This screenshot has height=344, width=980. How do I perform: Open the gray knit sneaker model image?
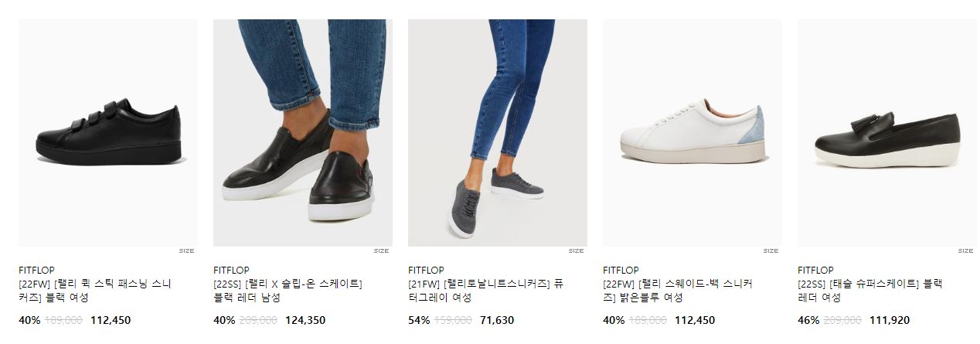click(498, 133)
